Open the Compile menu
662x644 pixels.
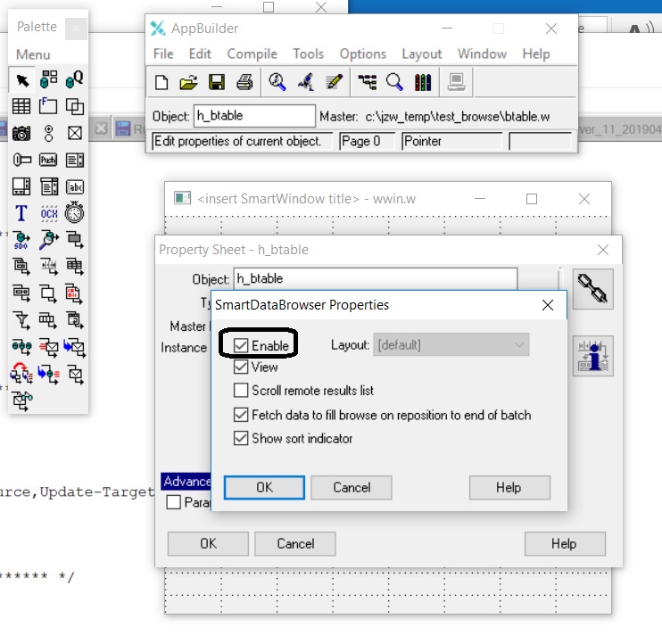252,54
